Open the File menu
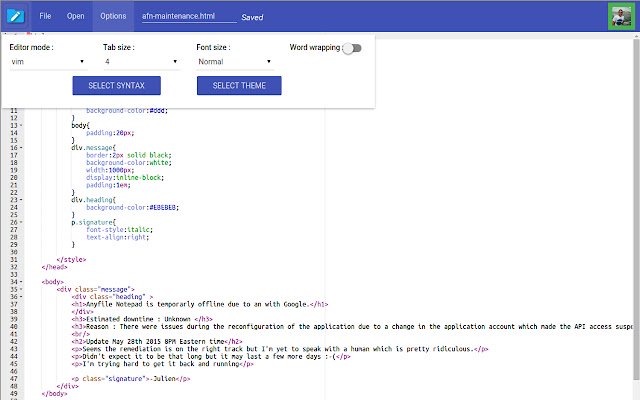Viewport: 640px width, 400px height. (x=45, y=16)
